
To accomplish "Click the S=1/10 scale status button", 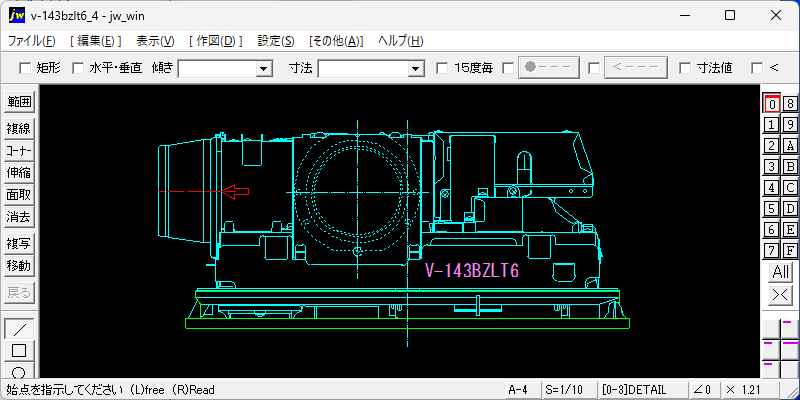I will [x=568, y=390].
